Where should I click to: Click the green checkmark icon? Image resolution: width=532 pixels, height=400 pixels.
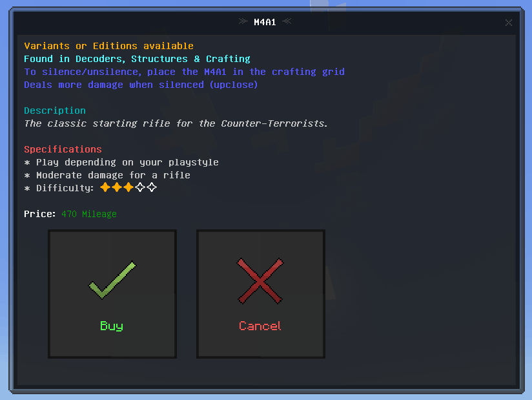tap(112, 280)
